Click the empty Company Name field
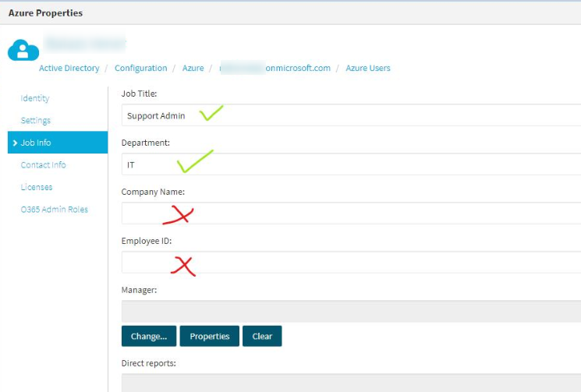This screenshot has width=581, height=392. coord(351,214)
